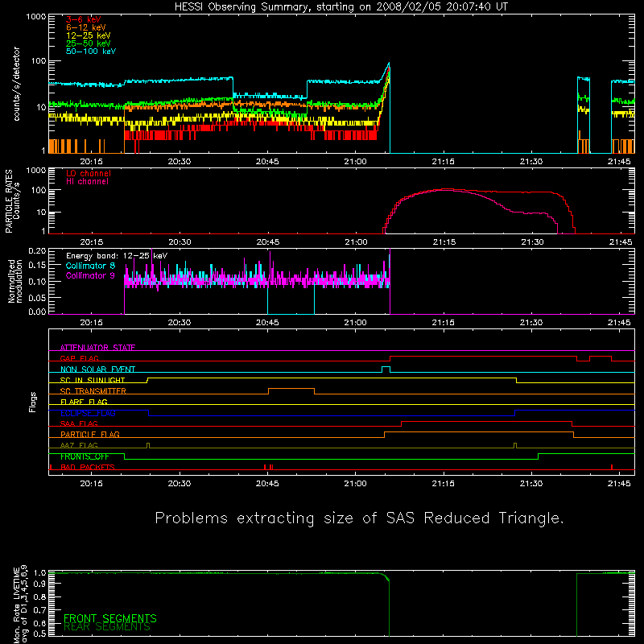Viewport: 644px width, 644px height.
Task: Click the BAD_PACKETS flag label
Action: pyautogui.click(x=88, y=467)
